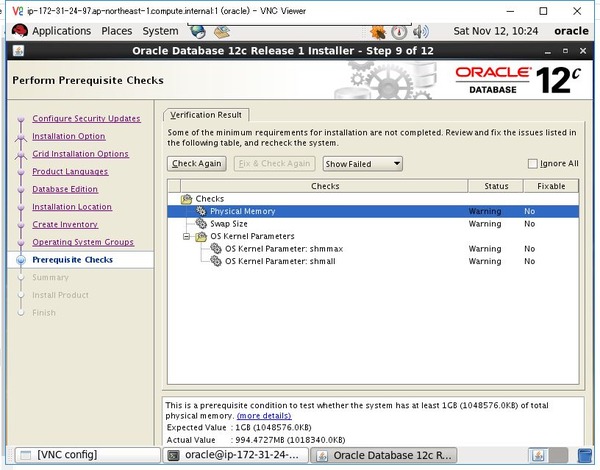This screenshot has width=600, height=470.
Task: Click the Physical Memory gear icon
Action: pos(201,211)
